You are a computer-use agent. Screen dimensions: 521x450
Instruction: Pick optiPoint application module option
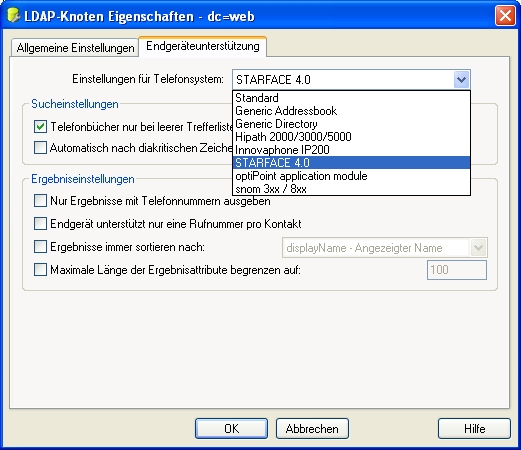tap(351, 176)
